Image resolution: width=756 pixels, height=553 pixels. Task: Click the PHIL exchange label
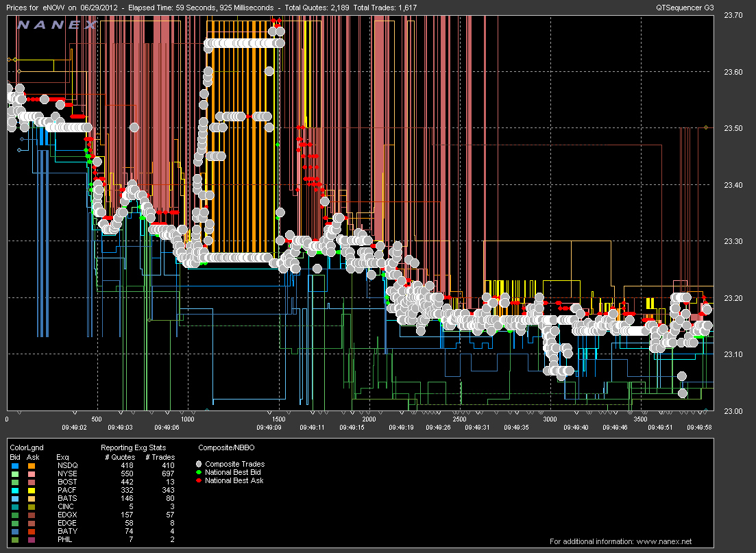[x=64, y=539]
